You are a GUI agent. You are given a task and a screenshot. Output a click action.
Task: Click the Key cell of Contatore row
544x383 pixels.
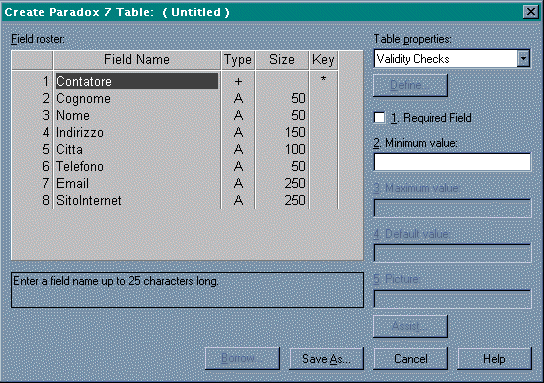pyautogui.click(x=323, y=81)
